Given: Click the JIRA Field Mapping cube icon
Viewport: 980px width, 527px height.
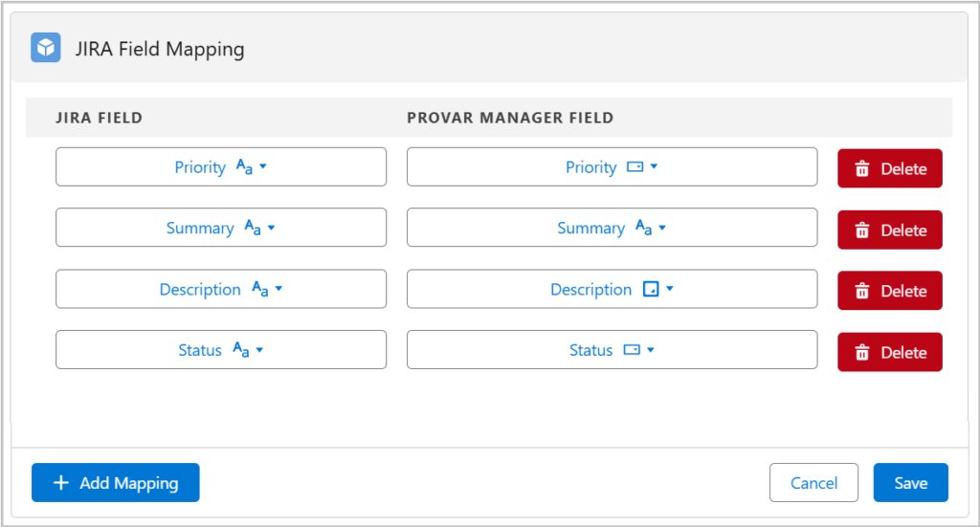Looking at the screenshot, I should click(46, 48).
